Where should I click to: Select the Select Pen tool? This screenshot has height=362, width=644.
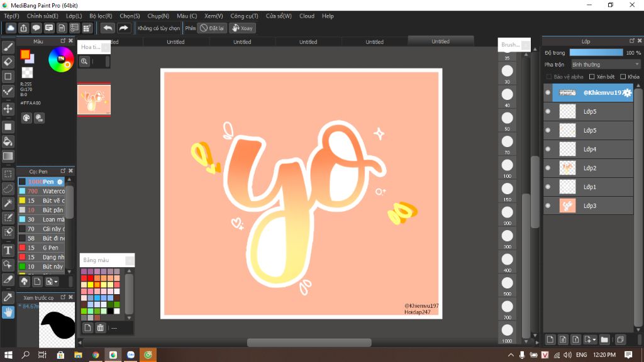8,217
